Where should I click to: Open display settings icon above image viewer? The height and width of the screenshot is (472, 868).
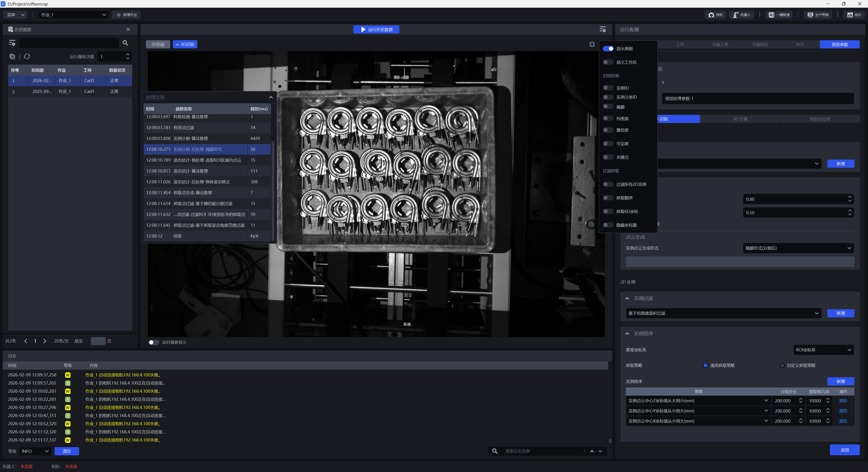(x=602, y=30)
